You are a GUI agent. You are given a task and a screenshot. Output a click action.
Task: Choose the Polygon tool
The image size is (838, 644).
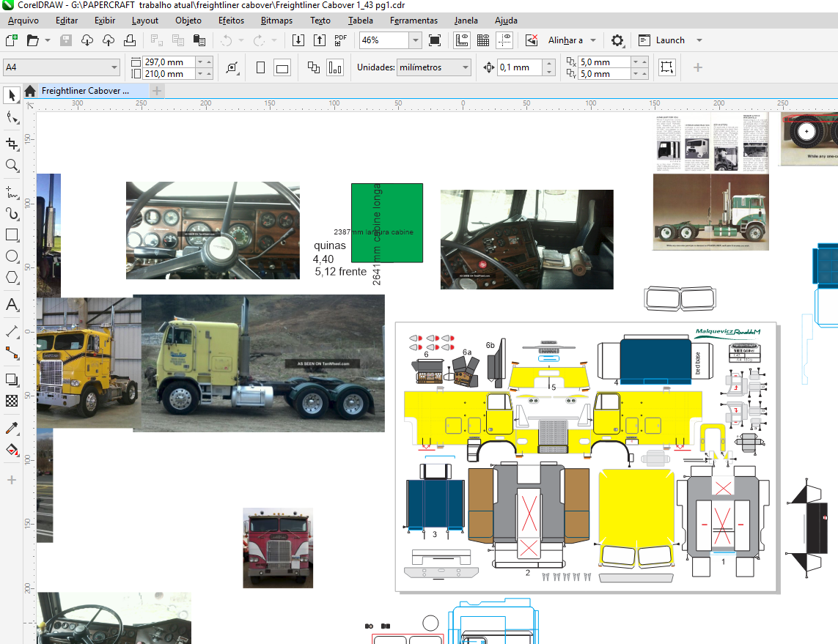click(x=12, y=278)
